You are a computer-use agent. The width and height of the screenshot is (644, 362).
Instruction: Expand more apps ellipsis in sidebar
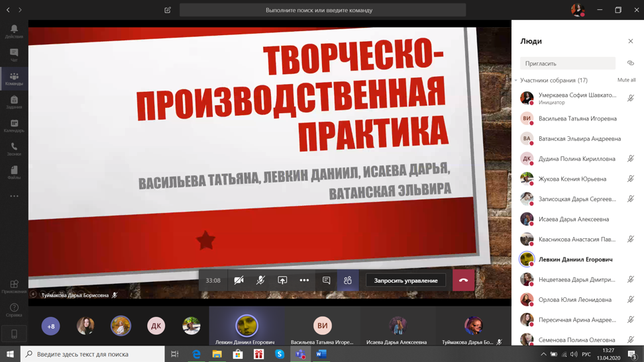[x=14, y=197]
